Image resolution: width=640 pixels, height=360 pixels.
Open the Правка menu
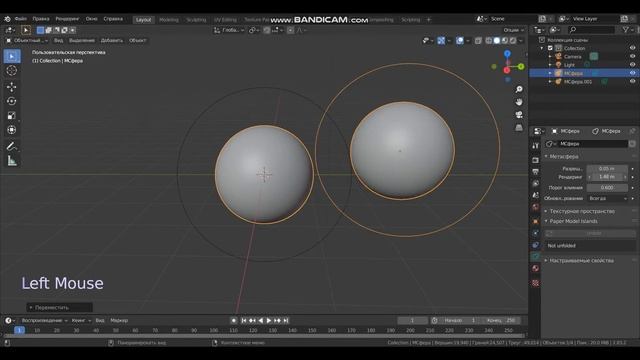41,19
